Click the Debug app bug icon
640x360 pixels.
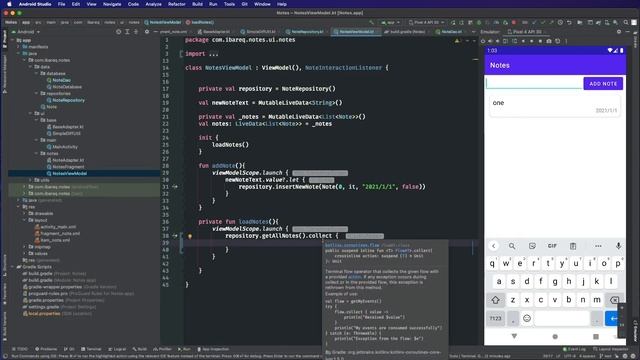point(479,22)
